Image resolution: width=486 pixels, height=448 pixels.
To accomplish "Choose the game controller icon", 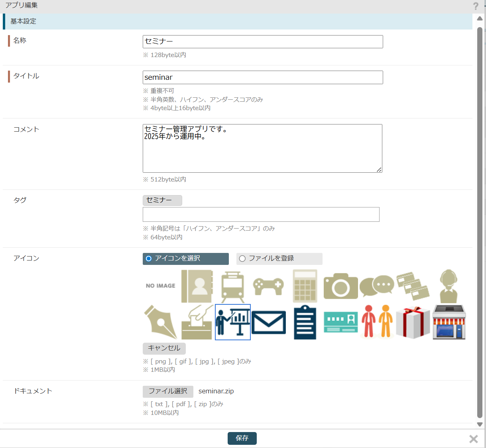I will click(x=269, y=286).
